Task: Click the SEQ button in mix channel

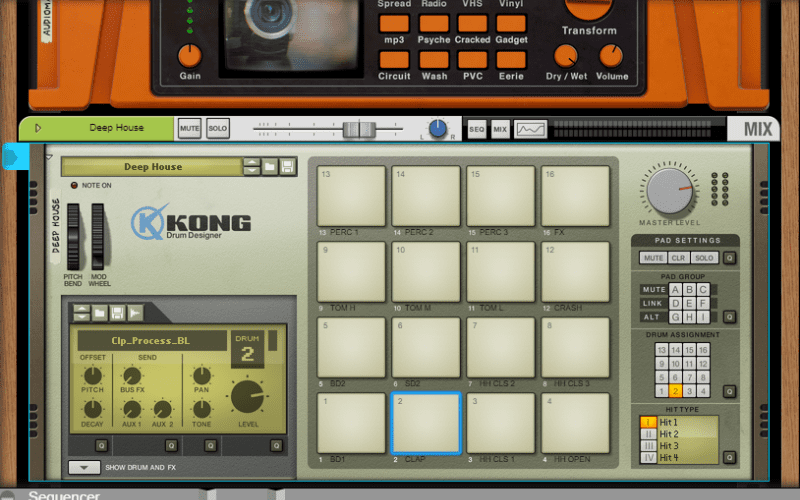Action: tap(477, 129)
